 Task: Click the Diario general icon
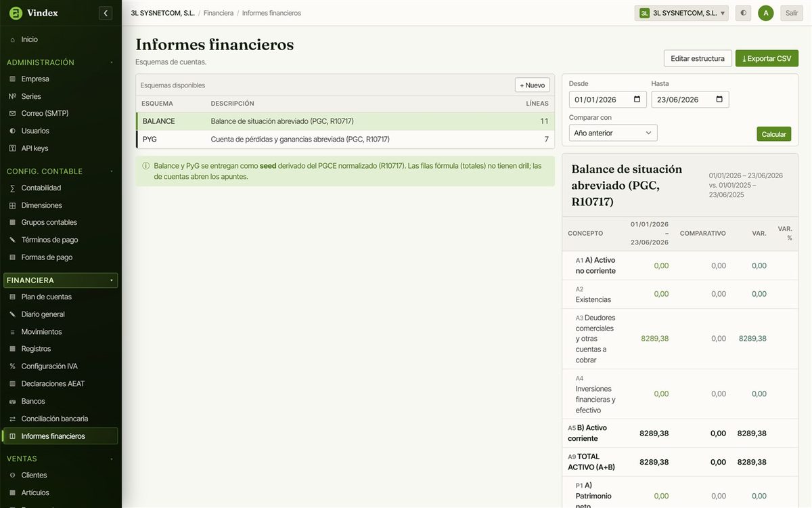(12, 314)
